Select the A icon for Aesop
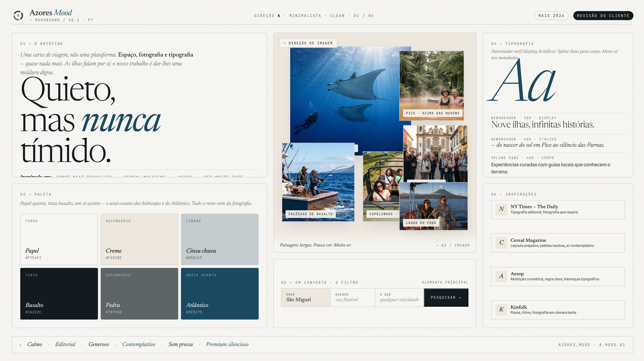Viewport: 644px width, 361px height. (501, 276)
